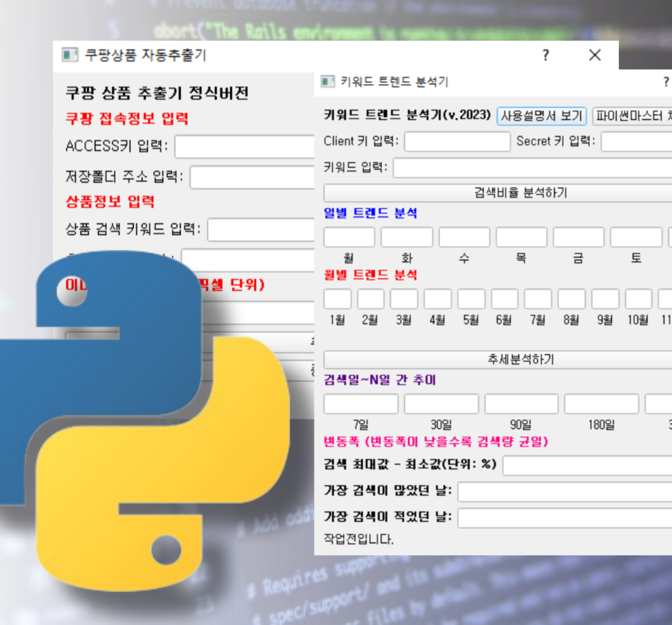Select the 가장 검색이 많았던 날 field

pyautogui.click(x=564, y=491)
